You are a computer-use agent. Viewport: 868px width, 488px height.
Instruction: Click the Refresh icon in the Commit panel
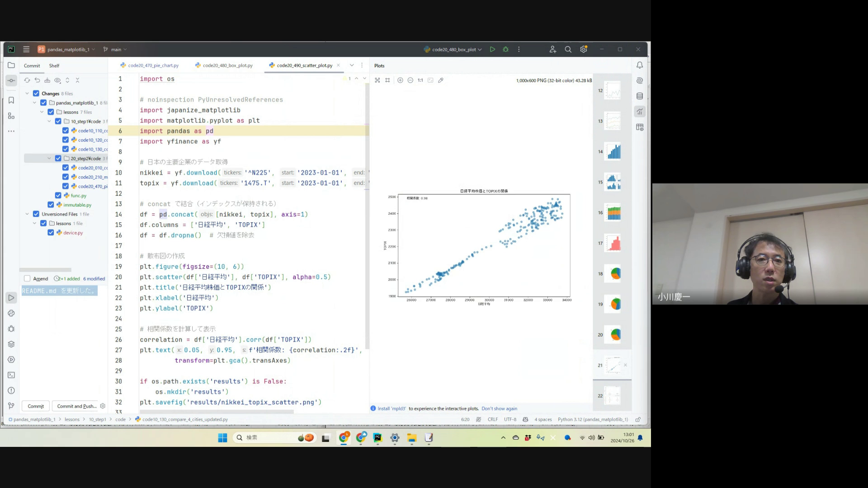[x=27, y=80]
